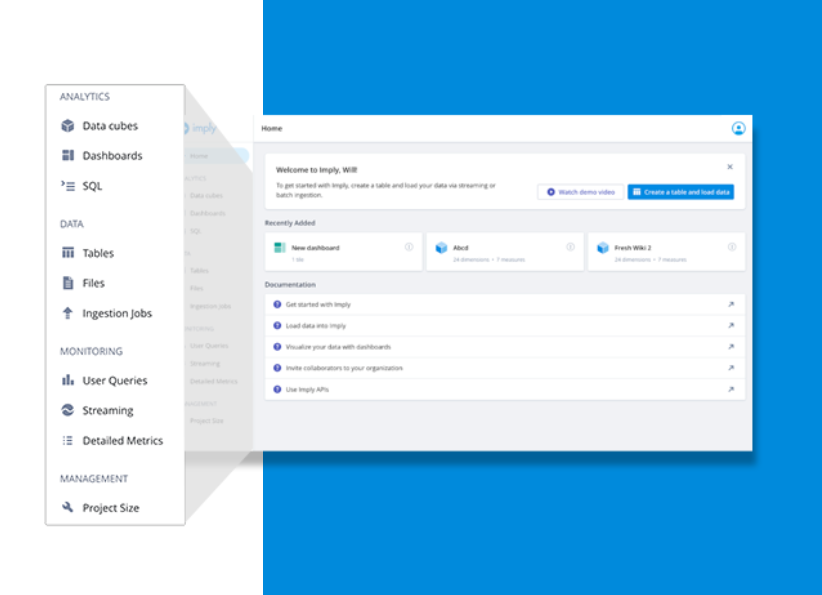Open the Get started with Imply link
Viewport: 822px width, 595px height.
coord(505,305)
